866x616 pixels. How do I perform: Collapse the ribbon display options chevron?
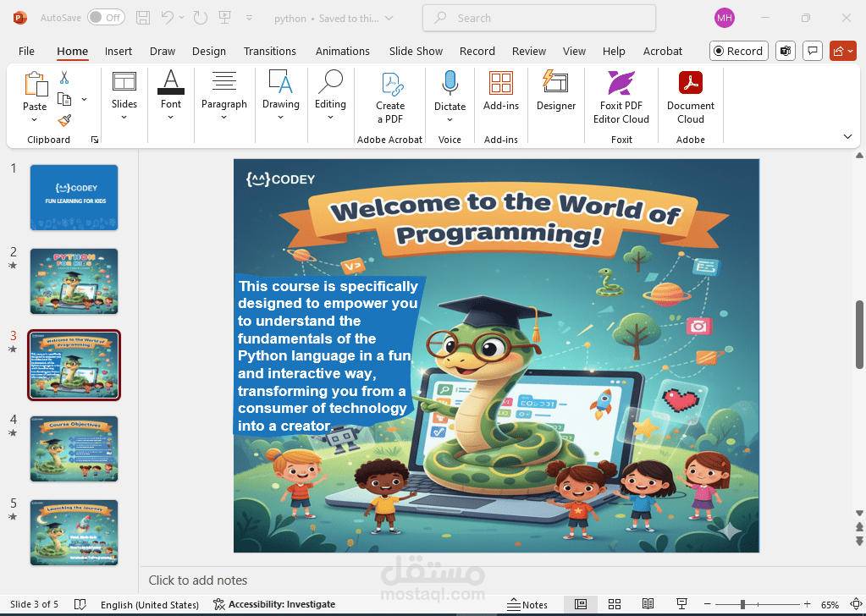pos(847,136)
